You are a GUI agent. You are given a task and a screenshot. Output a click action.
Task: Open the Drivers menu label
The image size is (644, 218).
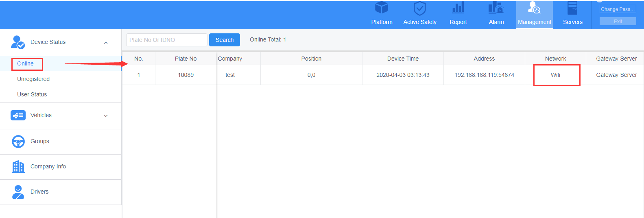[39, 192]
